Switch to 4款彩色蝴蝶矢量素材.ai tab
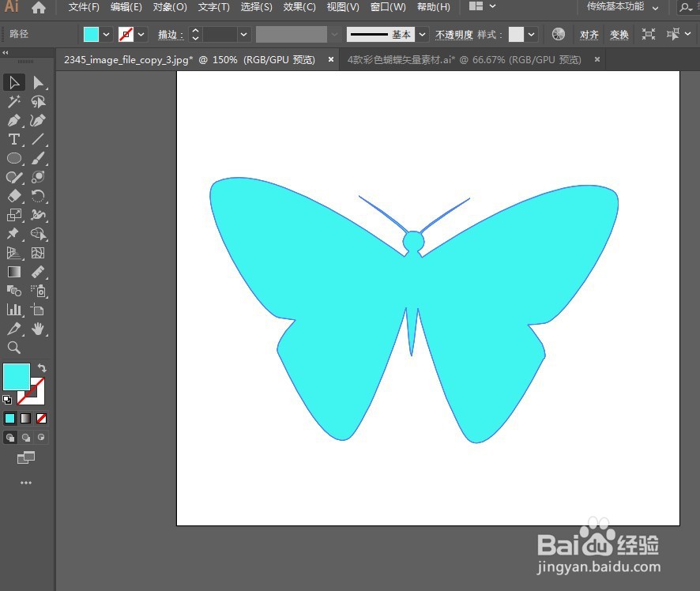This screenshot has width=700, height=591. [464, 60]
